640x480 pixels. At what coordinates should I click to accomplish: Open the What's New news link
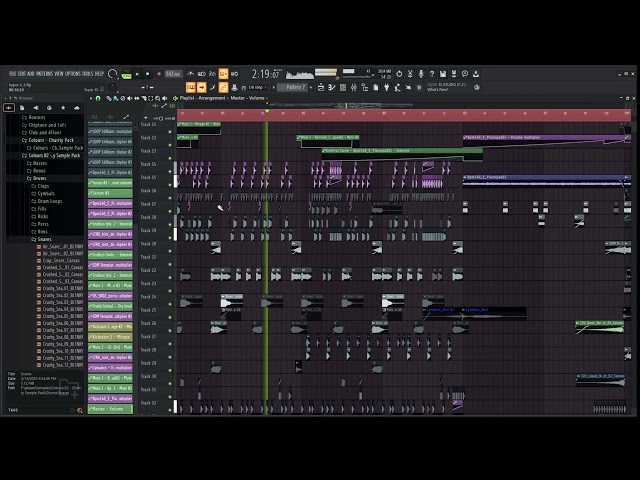point(437,89)
